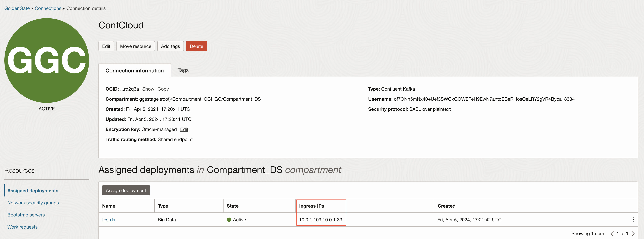Move resource to another compartment
The image size is (644, 239).
point(135,46)
